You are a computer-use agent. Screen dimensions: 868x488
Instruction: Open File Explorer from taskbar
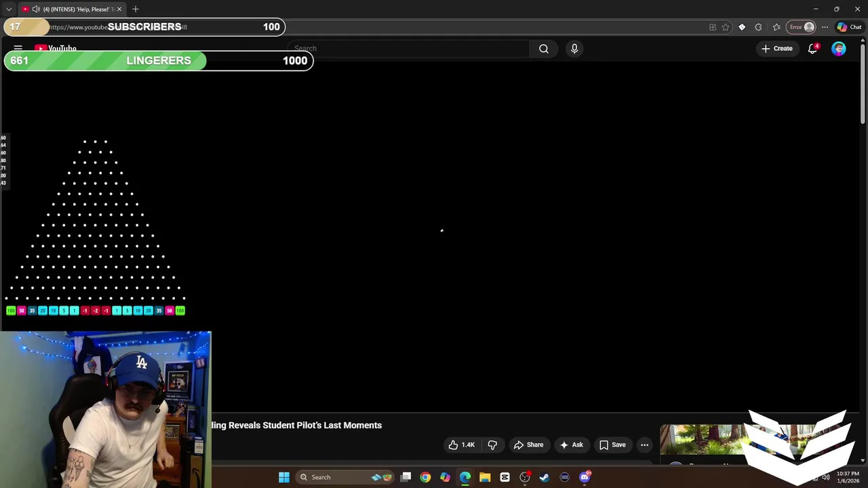point(485,477)
